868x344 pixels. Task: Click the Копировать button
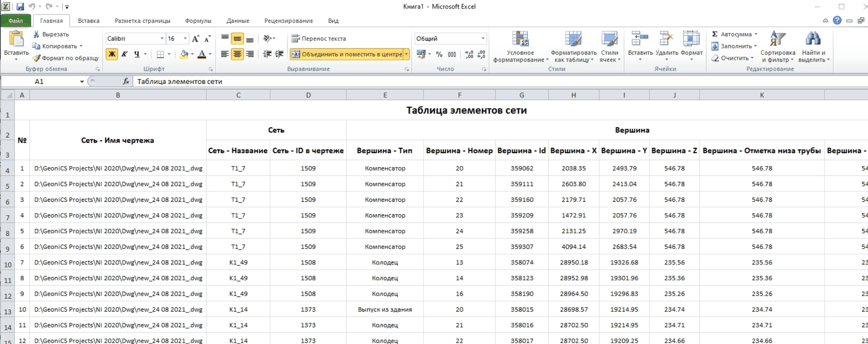point(59,46)
